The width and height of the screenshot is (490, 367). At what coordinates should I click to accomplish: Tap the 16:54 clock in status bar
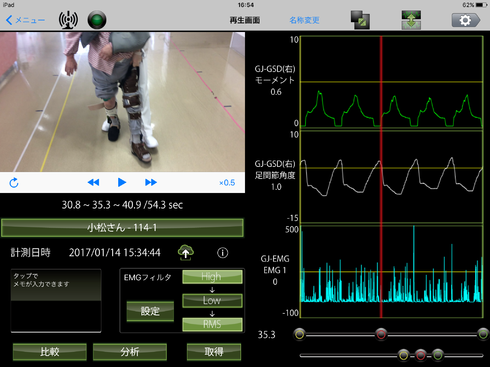tap(246, 5)
